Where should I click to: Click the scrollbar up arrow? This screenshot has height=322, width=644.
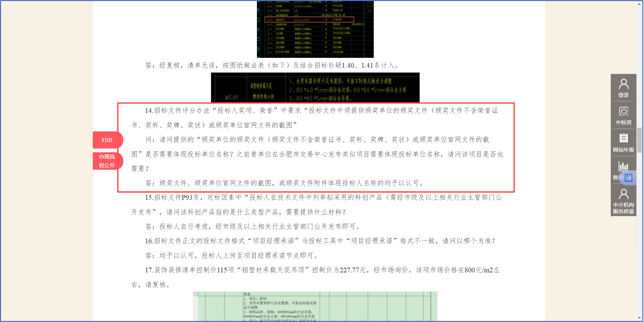[639, 4]
